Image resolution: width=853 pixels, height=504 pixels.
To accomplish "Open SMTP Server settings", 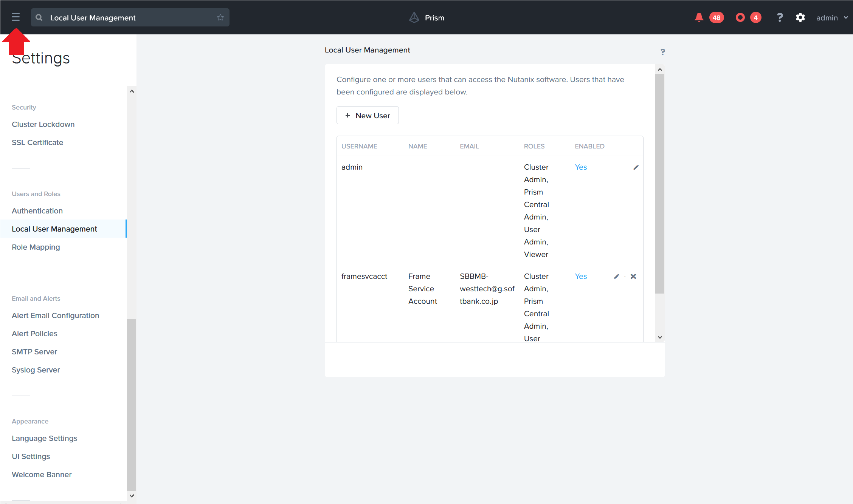I will (x=34, y=352).
